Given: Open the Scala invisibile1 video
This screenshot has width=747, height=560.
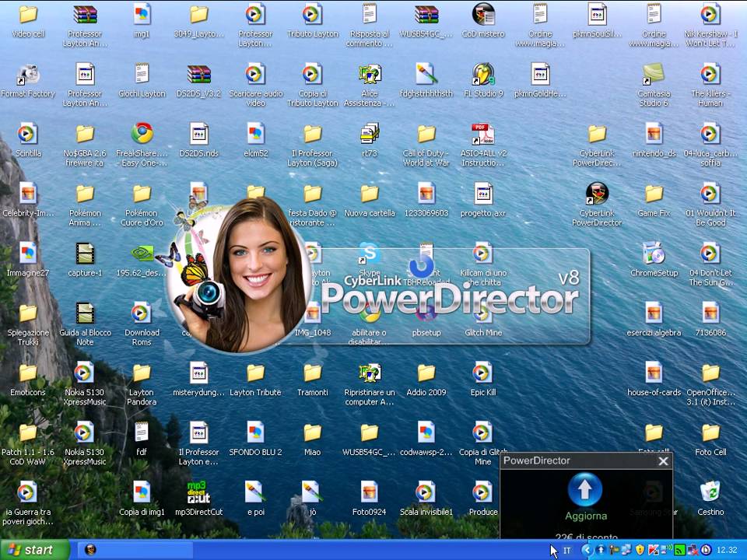Looking at the screenshot, I should (426, 492).
